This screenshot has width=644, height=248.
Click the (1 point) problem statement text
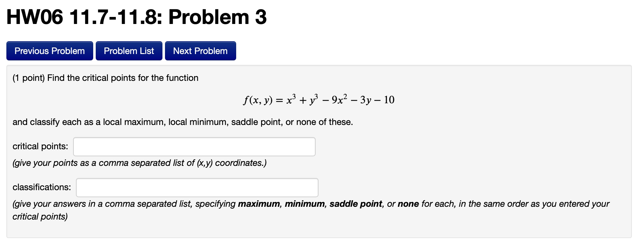tap(105, 78)
